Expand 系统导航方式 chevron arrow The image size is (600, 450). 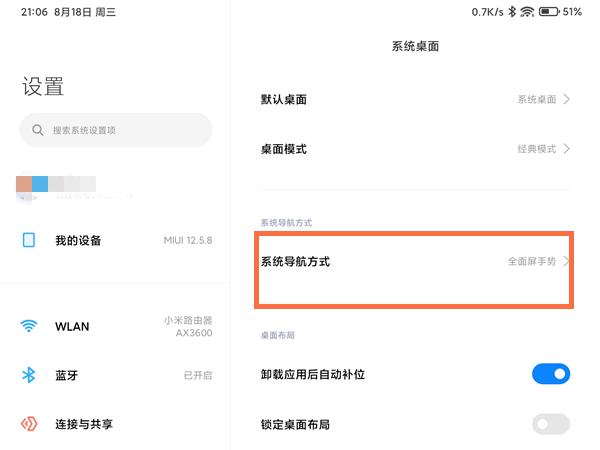pyautogui.click(x=567, y=261)
